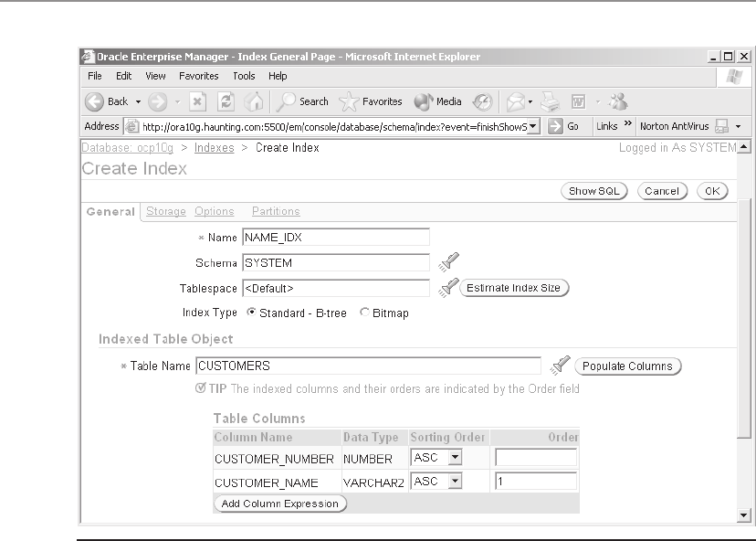Open sorting order dropdown for CUSTOMER_NAME
Screen dimensions: 756x541
point(455,481)
